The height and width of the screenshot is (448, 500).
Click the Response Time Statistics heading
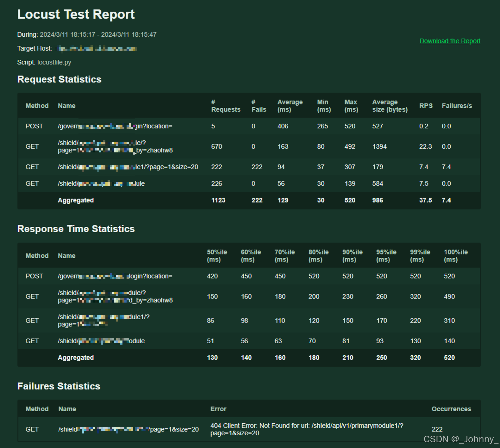click(x=76, y=229)
